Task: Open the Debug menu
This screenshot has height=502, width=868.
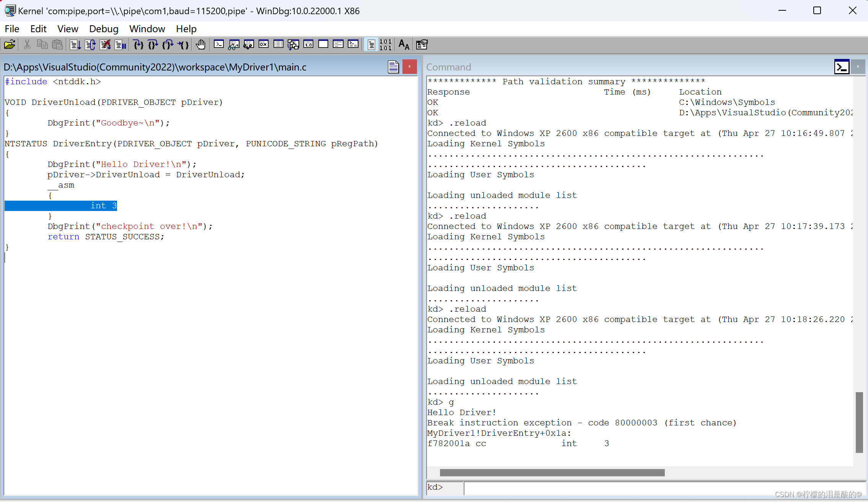Action: coord(104,29)
